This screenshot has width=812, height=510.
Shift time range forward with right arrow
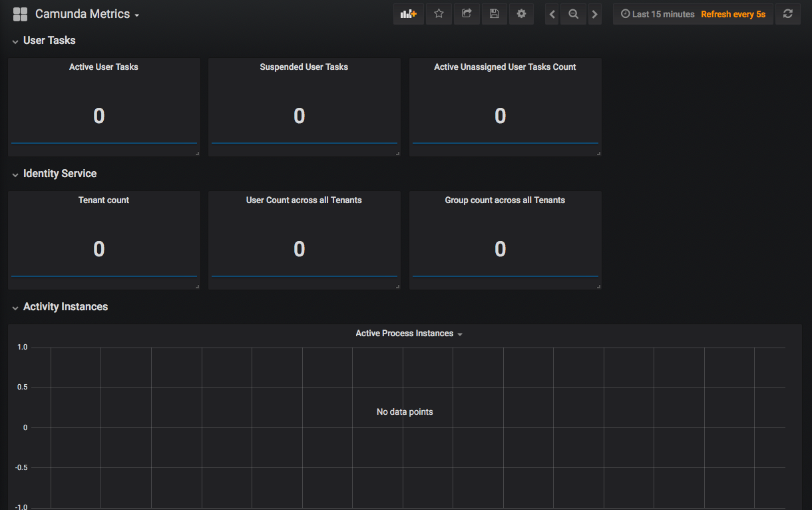[x=594, y=14]
